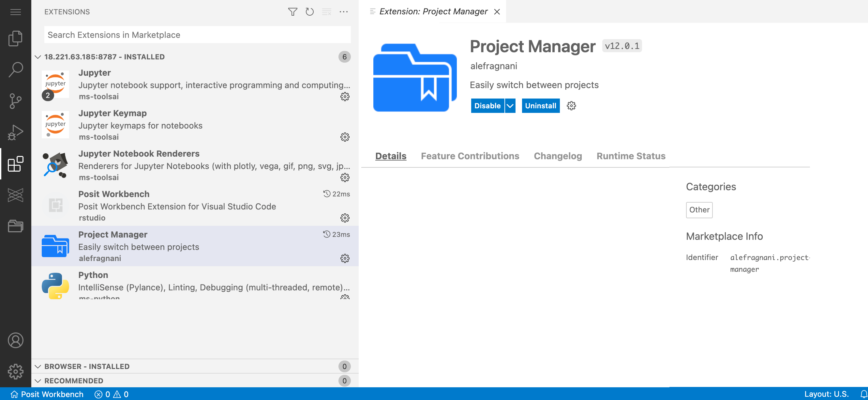Viewport: 868px width, 400px height.
Task: Open the Run and Debug view
Action: [x=16, y=132]
